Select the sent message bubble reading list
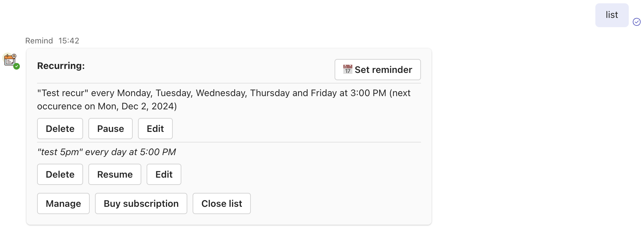Viewport: 644px width, 230px height. tap(612, 15)
